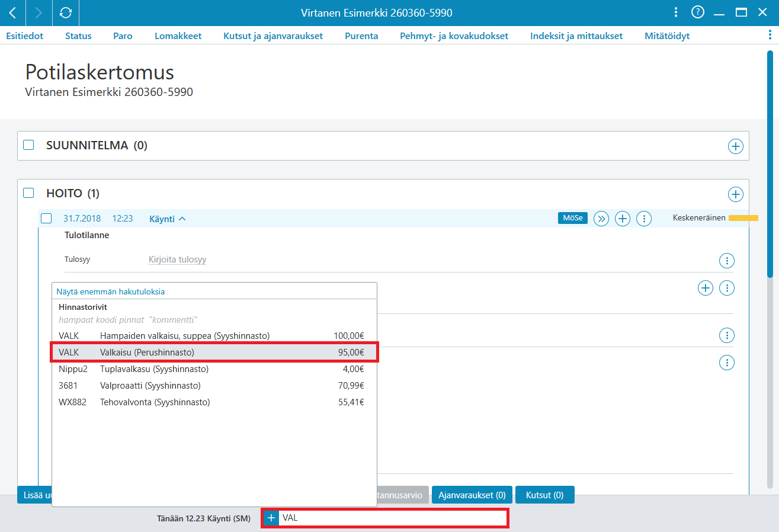779x532 pixels.
Task: Click the Kirjoita tulosyy input field
Action: pyautogui.click(x=177, y=259)
